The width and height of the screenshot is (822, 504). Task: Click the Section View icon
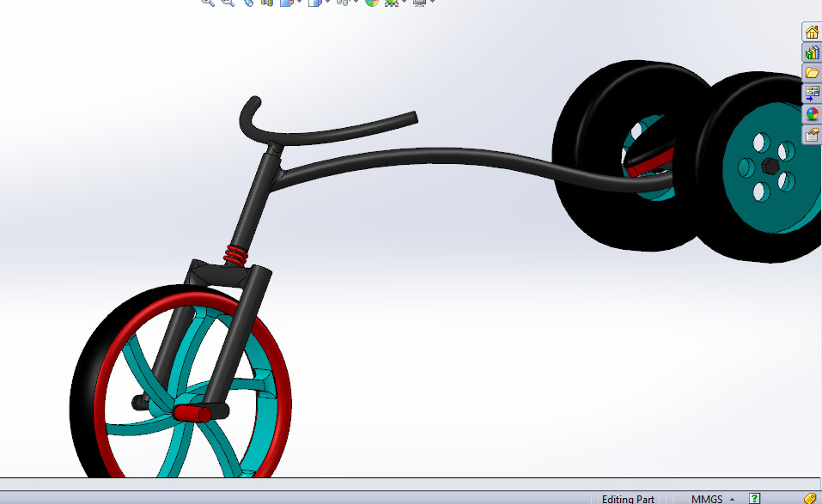pyautogui.click(x=267, y=2)
